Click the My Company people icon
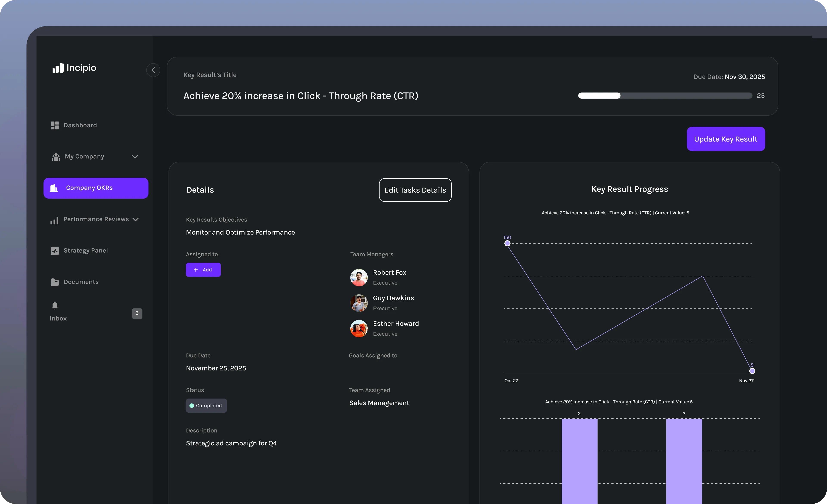827x504 pixels. click(56, 157)
